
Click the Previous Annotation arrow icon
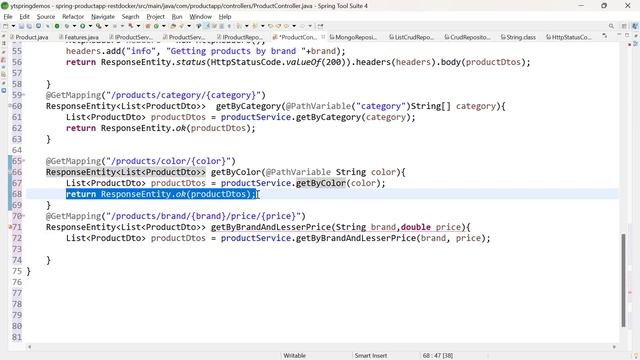(254, 26)
